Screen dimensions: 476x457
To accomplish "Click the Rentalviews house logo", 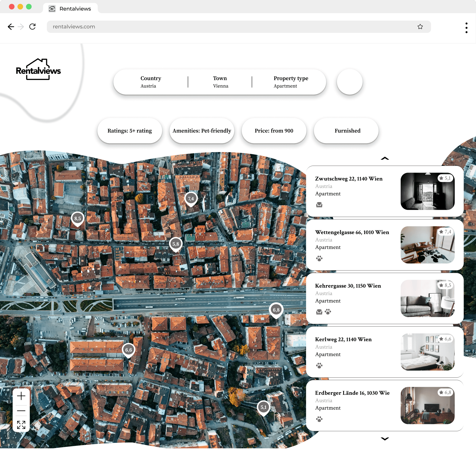I will click(x=38, y=69).
